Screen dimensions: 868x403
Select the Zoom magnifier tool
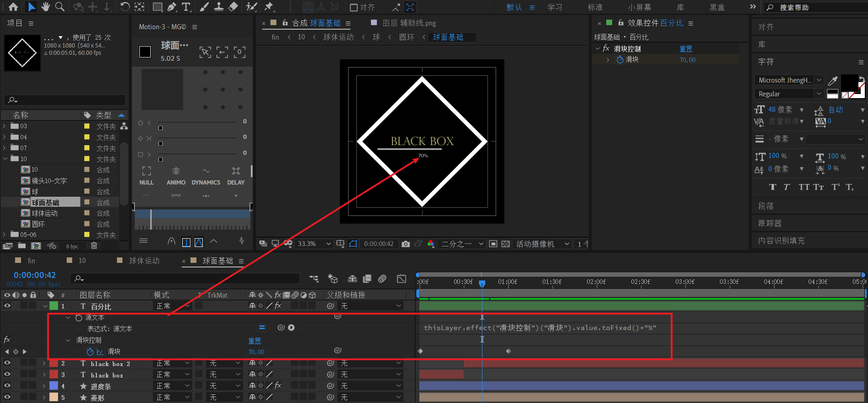pos(59,7)
